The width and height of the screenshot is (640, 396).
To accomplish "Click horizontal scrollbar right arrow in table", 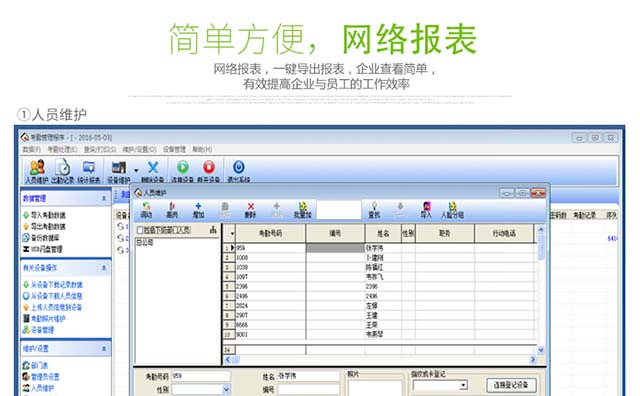I will pyautogui.click(x=533, y=360).
